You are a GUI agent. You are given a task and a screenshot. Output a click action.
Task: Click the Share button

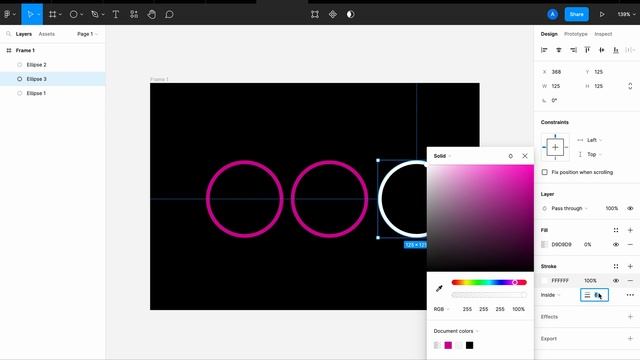[576, 14]
